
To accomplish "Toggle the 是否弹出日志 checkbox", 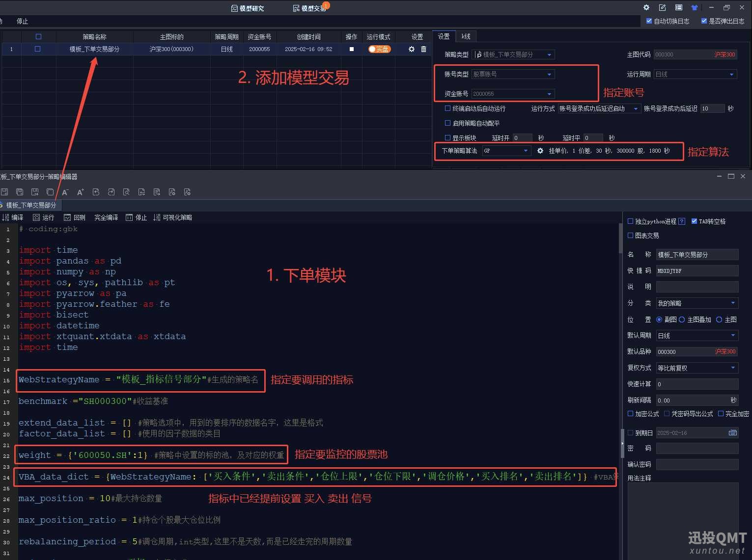I will tap(704, 21).
